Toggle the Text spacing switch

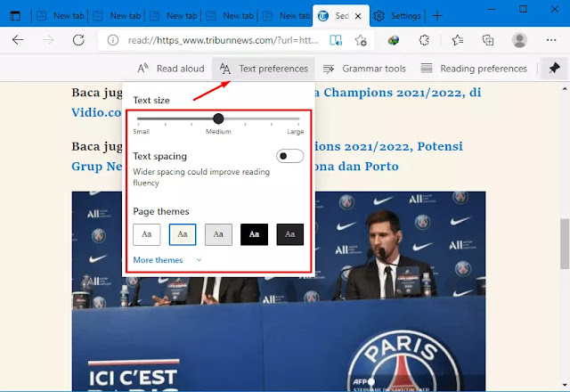pyautogui.click(x=289, y=156)
